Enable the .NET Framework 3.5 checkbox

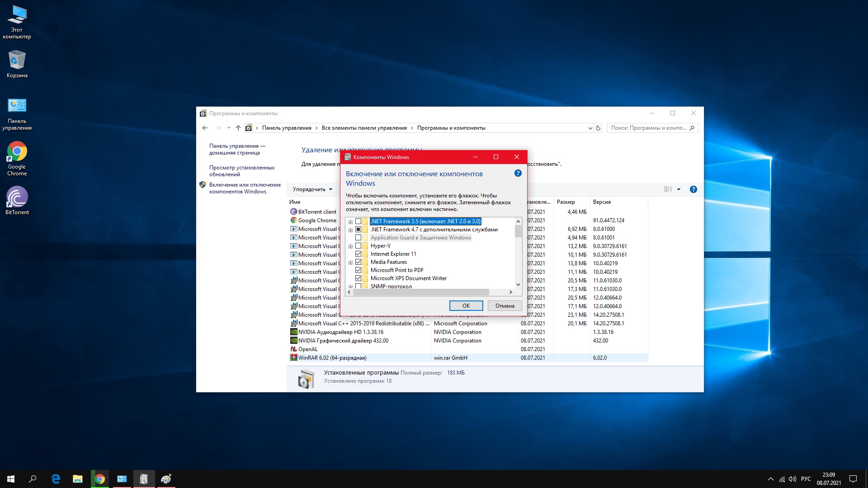(x=359, y=221)
